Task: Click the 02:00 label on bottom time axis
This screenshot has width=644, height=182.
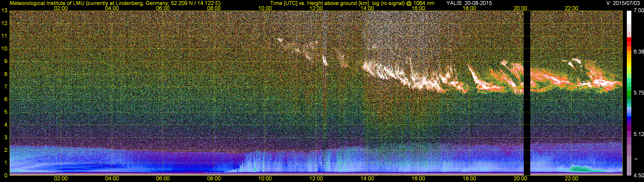Action: (x=61, y=179)
